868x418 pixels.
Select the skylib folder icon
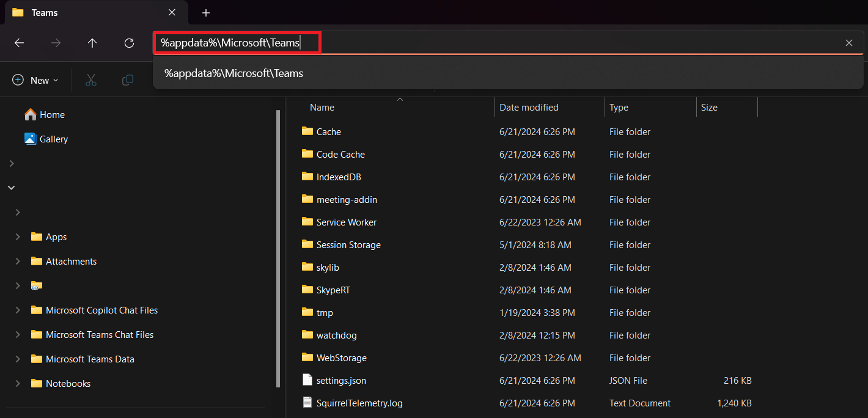click(307, 267)
